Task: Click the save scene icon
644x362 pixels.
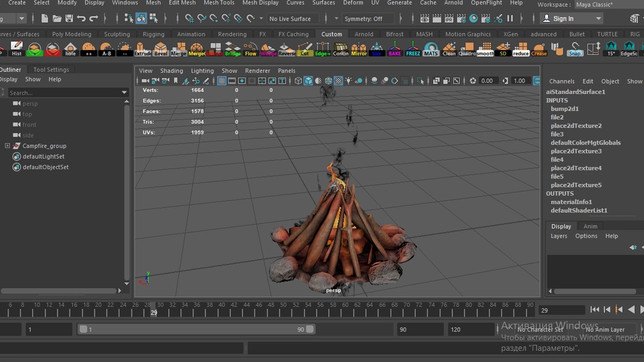Action: 69,18
